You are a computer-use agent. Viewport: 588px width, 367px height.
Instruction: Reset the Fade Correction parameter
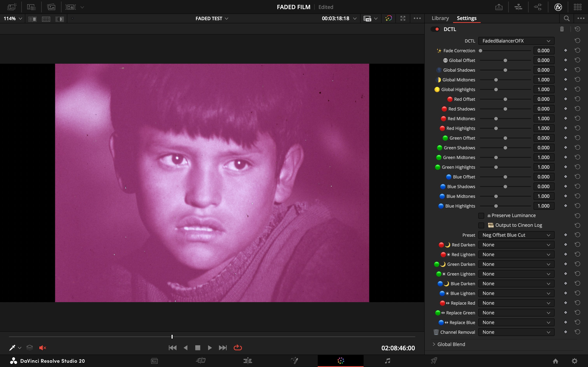577,50
